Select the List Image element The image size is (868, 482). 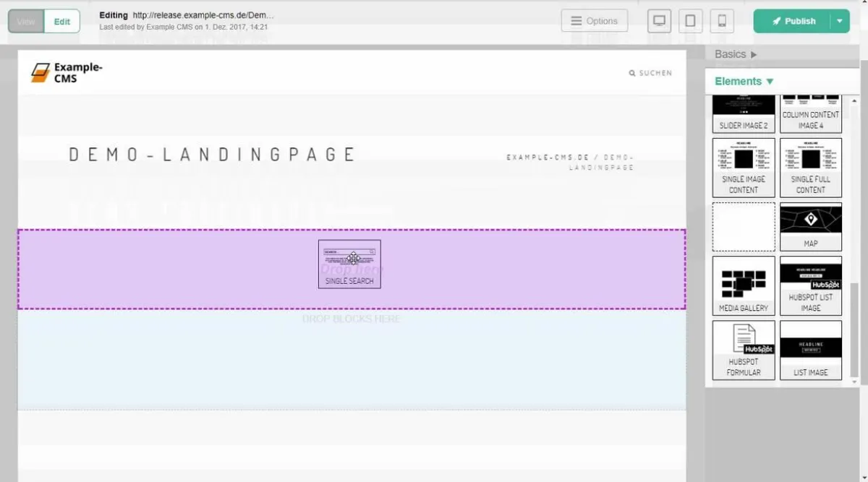click(x=810, y=350)
